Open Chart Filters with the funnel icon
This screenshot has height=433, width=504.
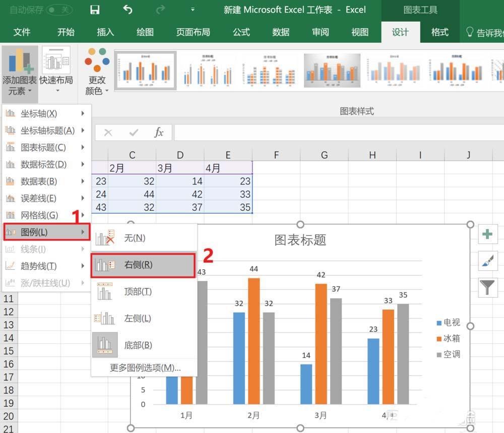click(487, 288)
